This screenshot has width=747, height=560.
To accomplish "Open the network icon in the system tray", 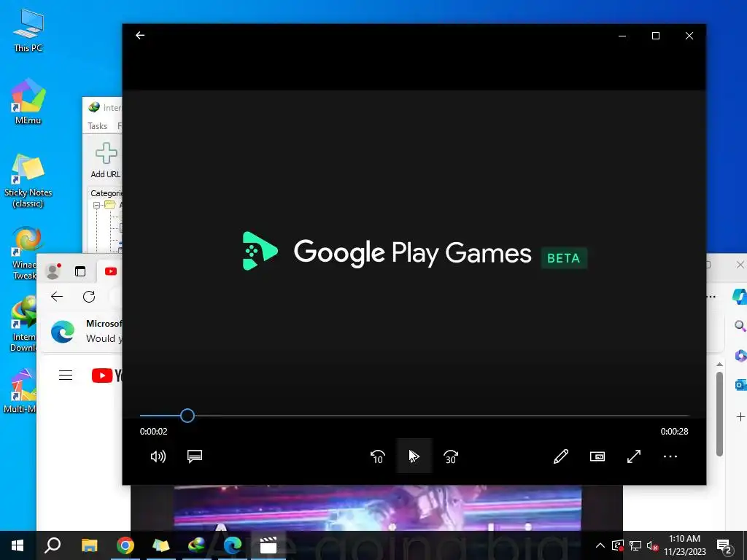I will coord(635,545).
